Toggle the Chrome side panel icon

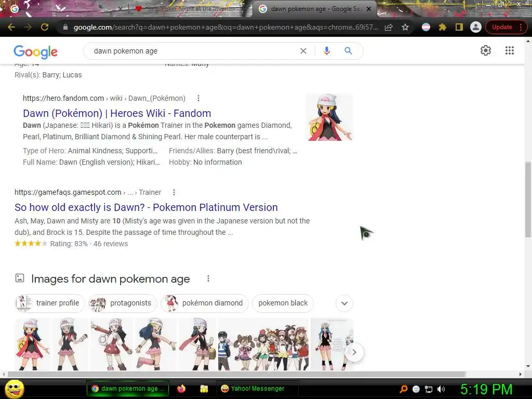[459, 27]
